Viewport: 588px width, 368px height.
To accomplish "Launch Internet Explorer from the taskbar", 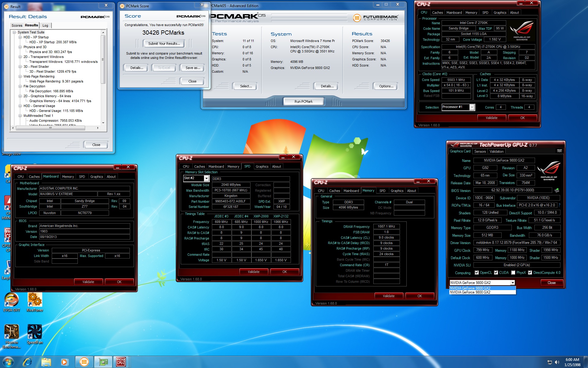I will [x=27, y=362].
